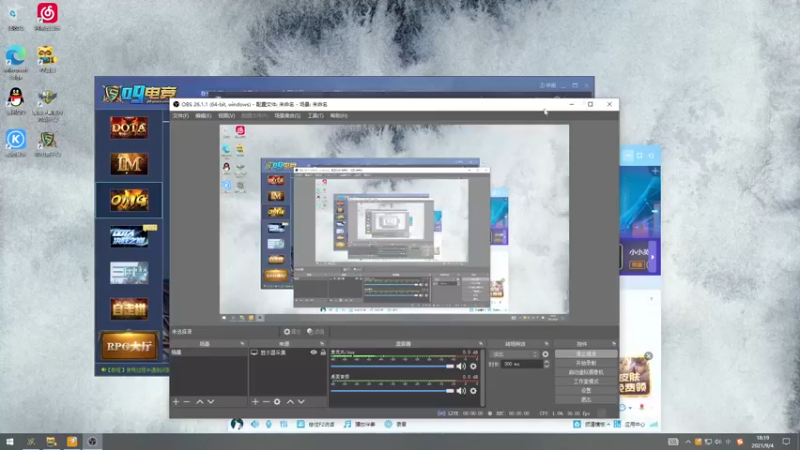This screenshot has height=450, width=800.
Task: Click the equalizer icon in the voice toolbar
Action: point(284,424)
